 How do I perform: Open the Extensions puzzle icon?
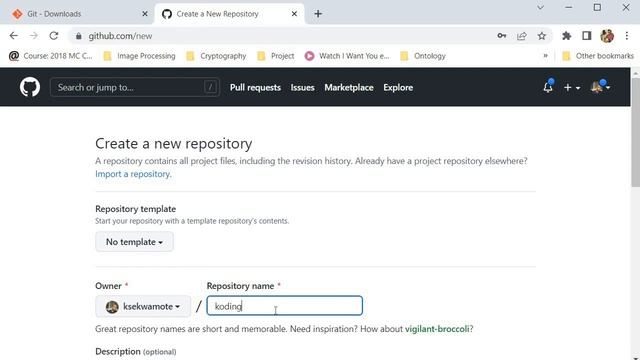(x=567, y=36)
